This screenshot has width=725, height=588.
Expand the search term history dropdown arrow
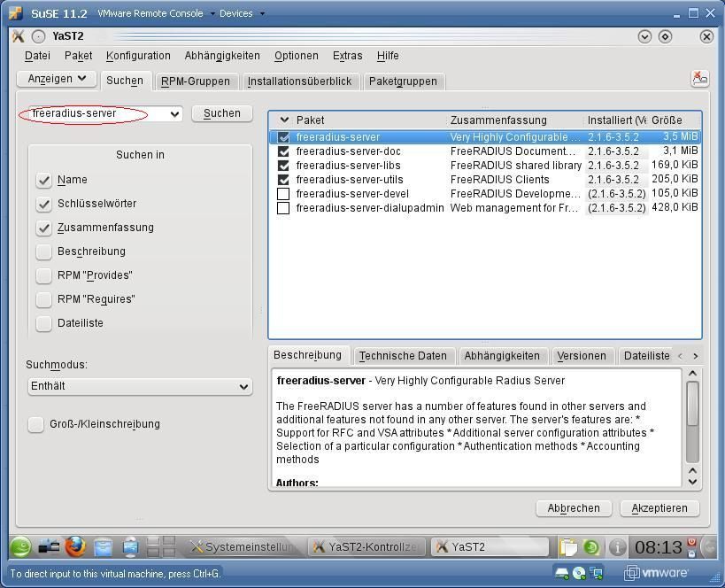click(174, 114)
